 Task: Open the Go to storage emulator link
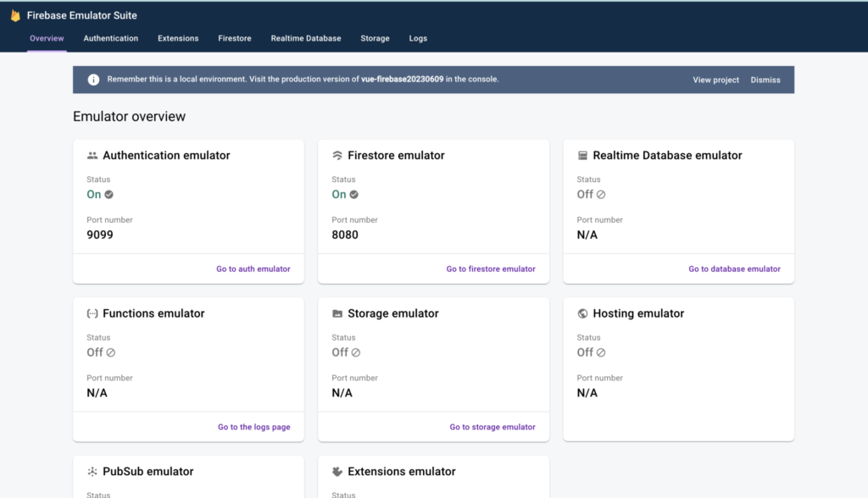tap(492, 427)
